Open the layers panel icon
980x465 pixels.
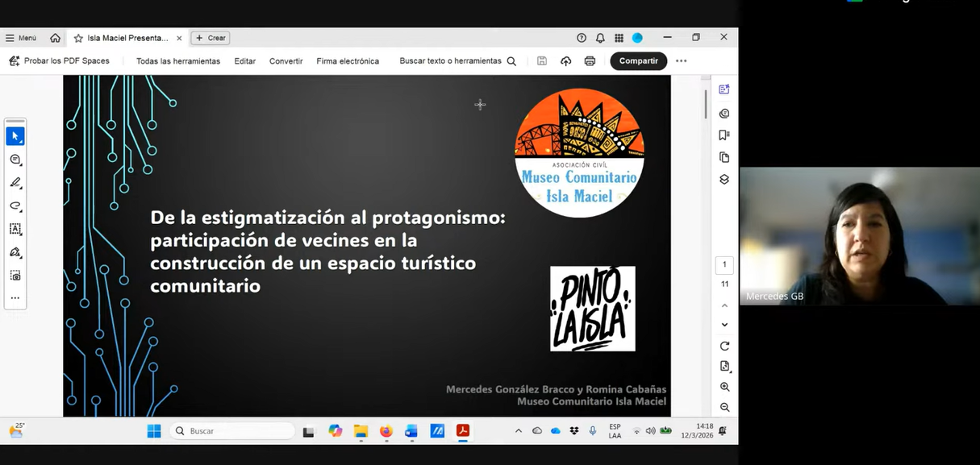[724, 179]
